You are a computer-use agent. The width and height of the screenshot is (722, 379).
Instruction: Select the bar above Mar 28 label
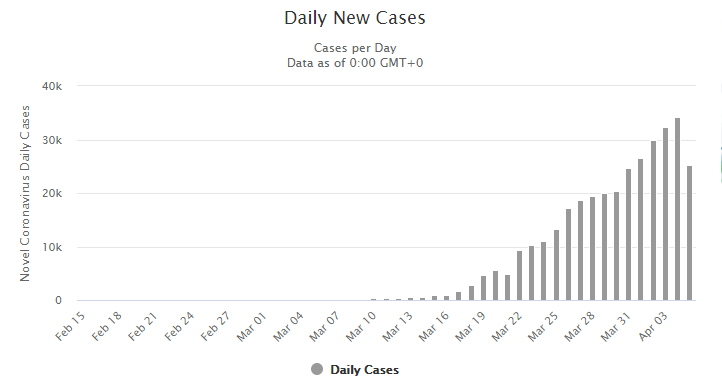coord(593,249)
